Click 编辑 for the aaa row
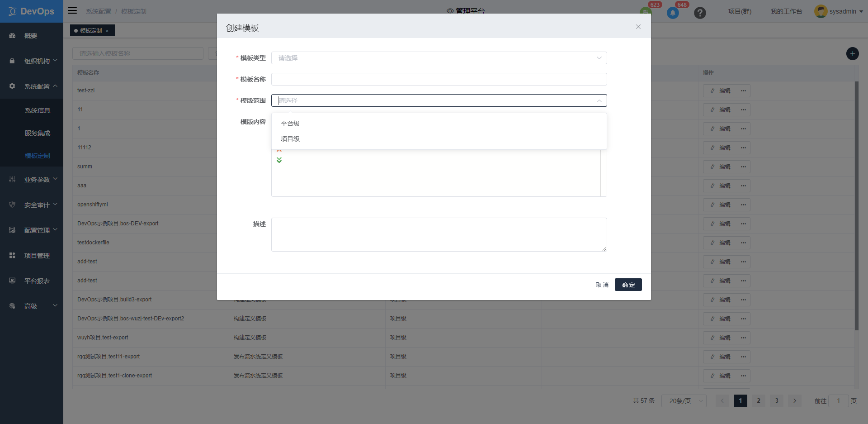This screenshot has height=424, width=868. click(720, 186)
